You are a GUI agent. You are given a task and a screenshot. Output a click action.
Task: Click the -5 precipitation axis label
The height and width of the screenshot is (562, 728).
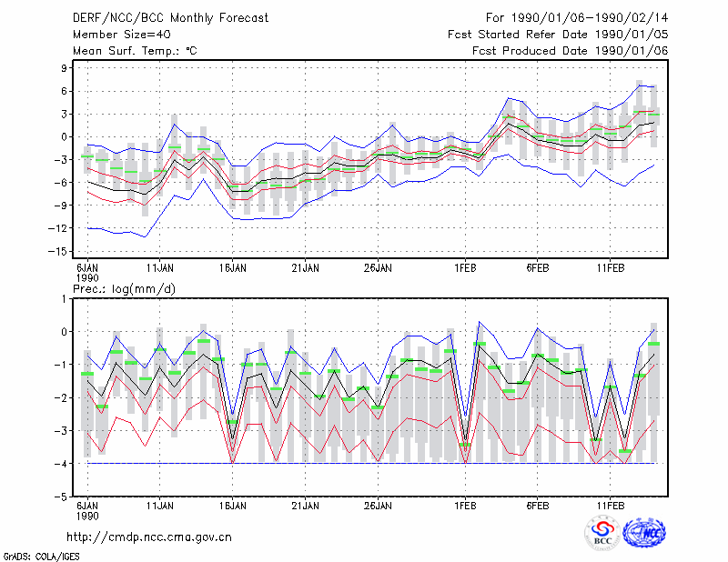click(x=62, y=497)
